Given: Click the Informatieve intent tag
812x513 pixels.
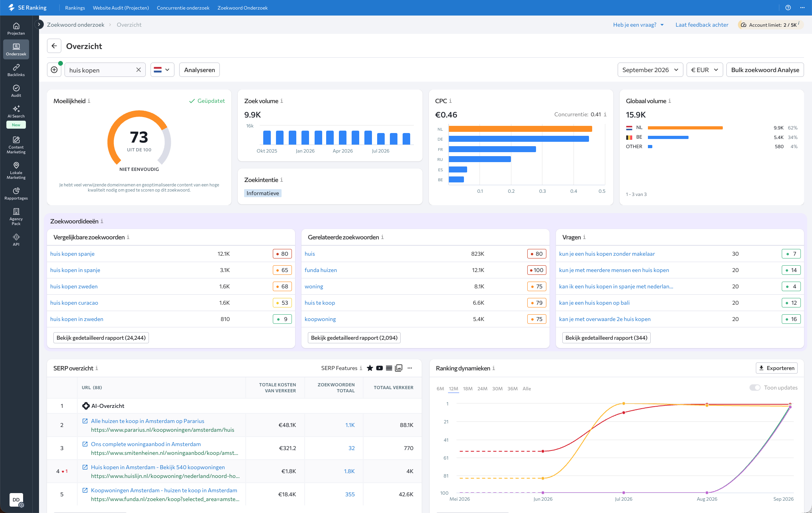Looking at the screenshot, I should point(262,193).
